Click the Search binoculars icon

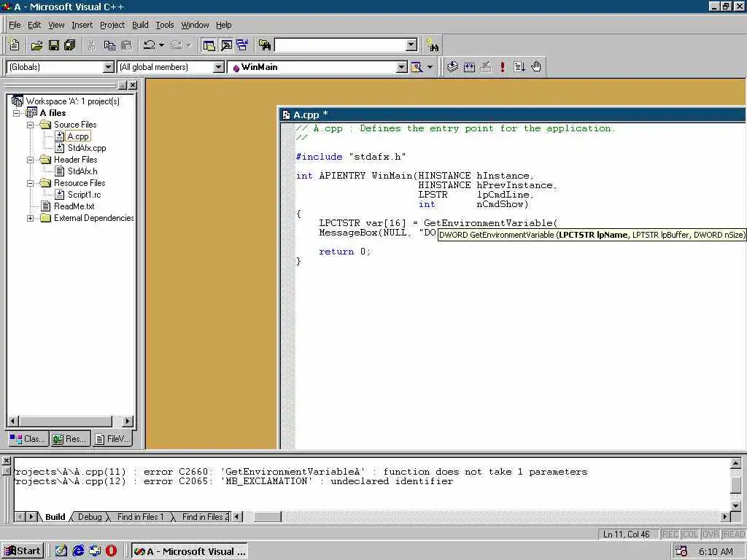tap(433, 45)
